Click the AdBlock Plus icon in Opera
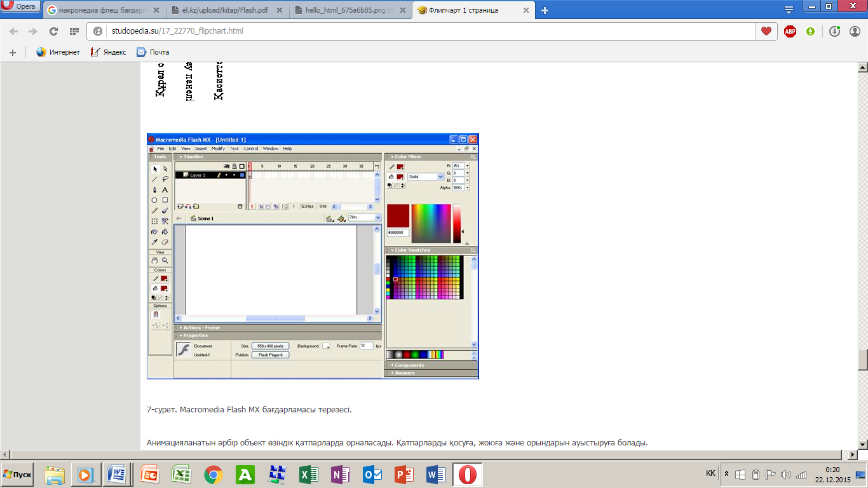Screen dimensions: 868x488 tap(790, 31)
